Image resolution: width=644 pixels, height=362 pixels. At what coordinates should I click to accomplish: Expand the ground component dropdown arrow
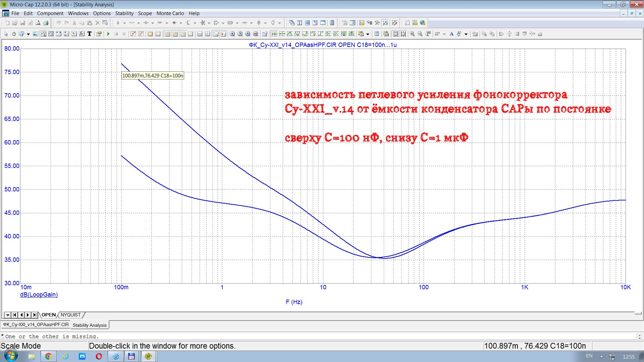(124, 23)
